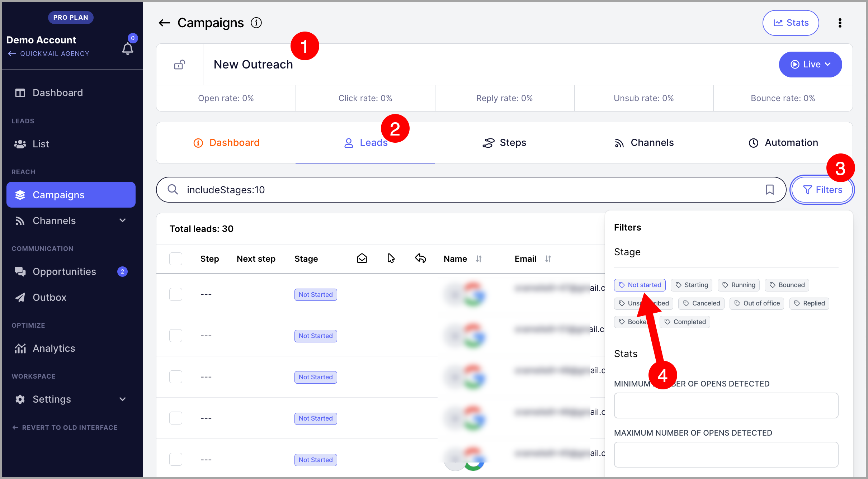Toggle the Starting stage filter
Image resolution: width=868 pixels, height=479 pixels.
pos(692,285)
